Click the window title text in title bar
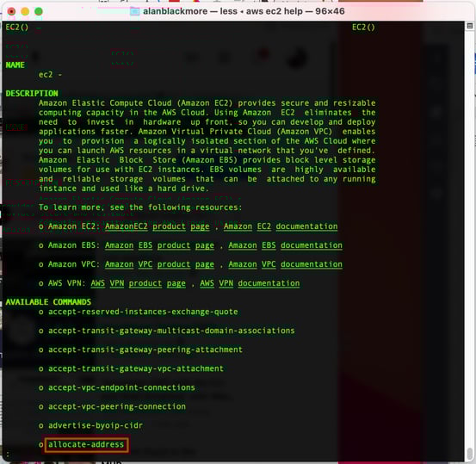The image size is (476, 464). [244, 11]
